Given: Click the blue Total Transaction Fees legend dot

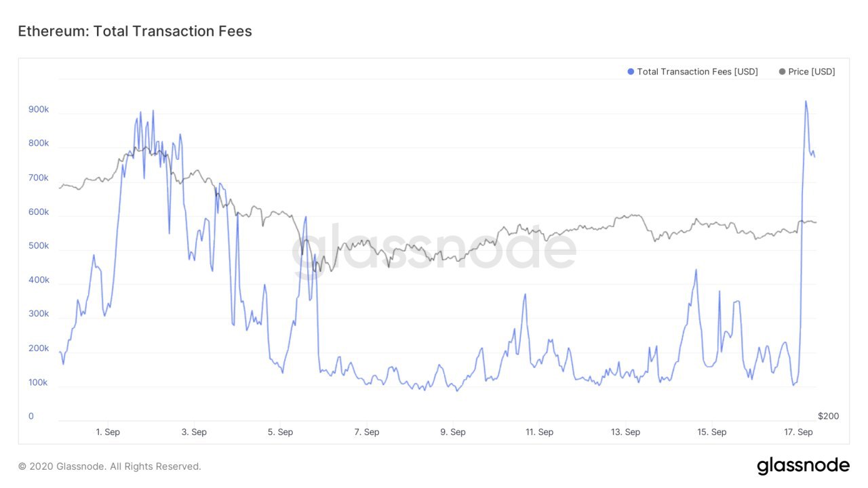Looking at the screenshot, I should coord(631,72).
